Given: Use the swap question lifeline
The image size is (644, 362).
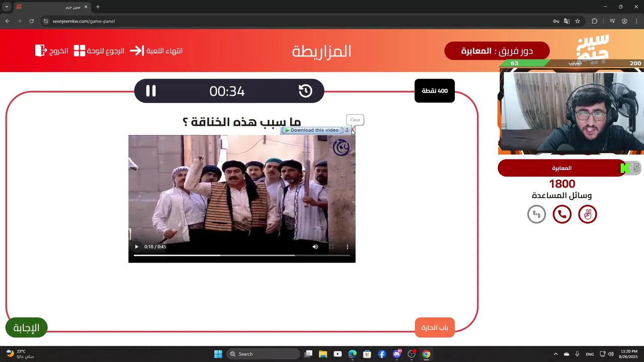Looking at the screenshot, I should pos(536,215).
